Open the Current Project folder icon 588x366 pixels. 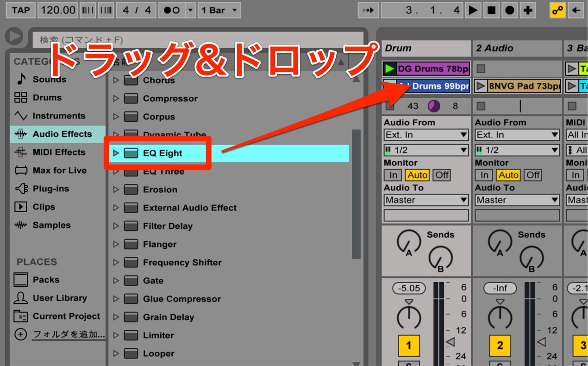pyautogui.click(x=21, y=316)
